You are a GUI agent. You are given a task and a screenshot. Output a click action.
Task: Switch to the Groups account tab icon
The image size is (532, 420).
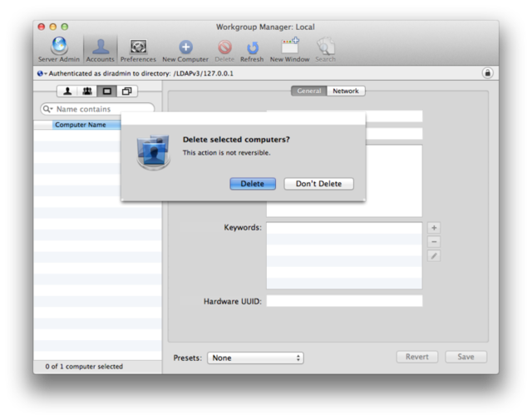(87, 91)
